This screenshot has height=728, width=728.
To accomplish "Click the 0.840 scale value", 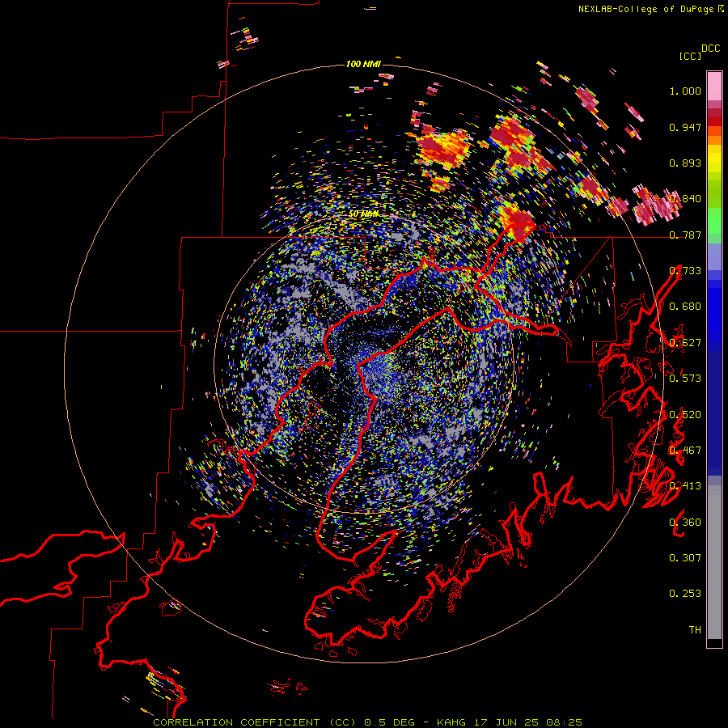I will pyautogui.click(x=685, y=199).
